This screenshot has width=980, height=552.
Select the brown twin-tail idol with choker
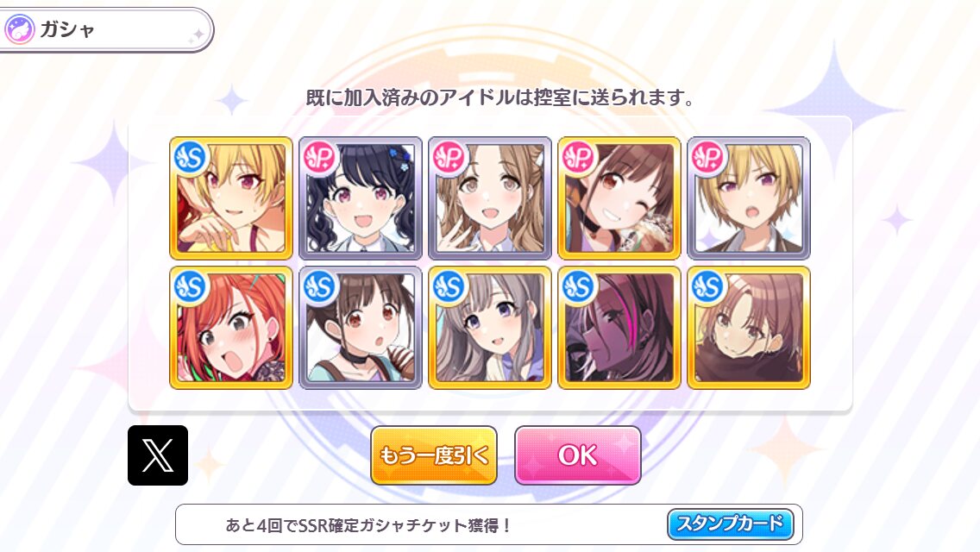point(361,328)
